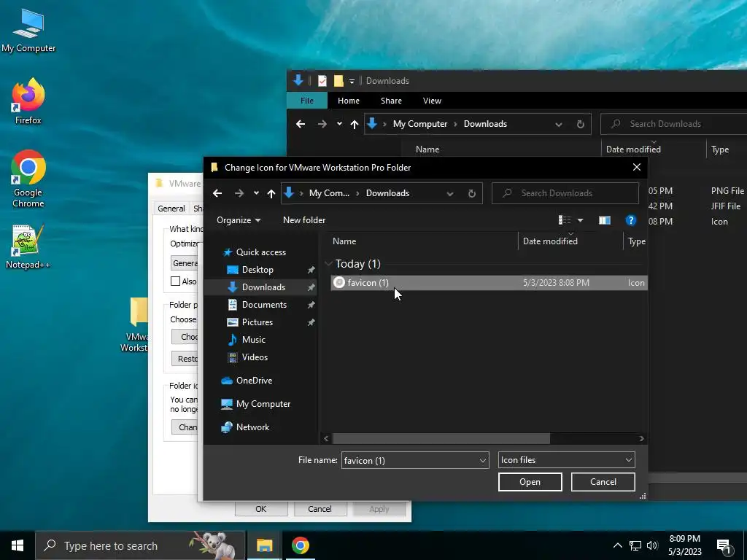Click Cancel in the Properties window
Screen dimensions: 747x560
click(320, 508)
